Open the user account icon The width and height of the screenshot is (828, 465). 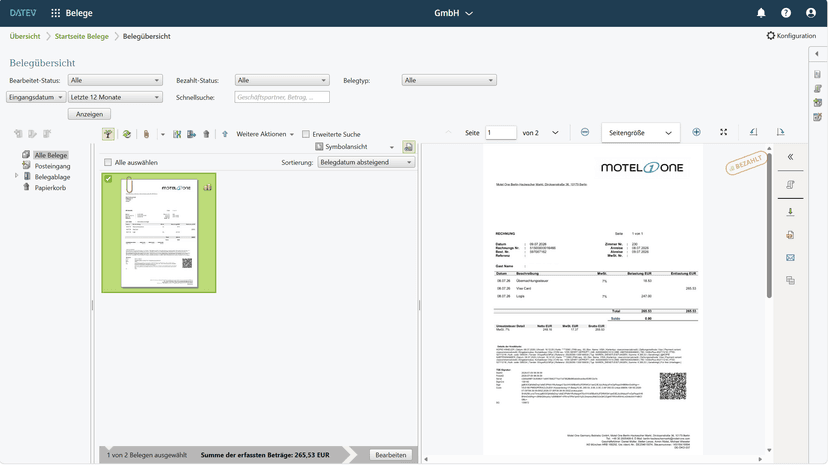point(811,13)
